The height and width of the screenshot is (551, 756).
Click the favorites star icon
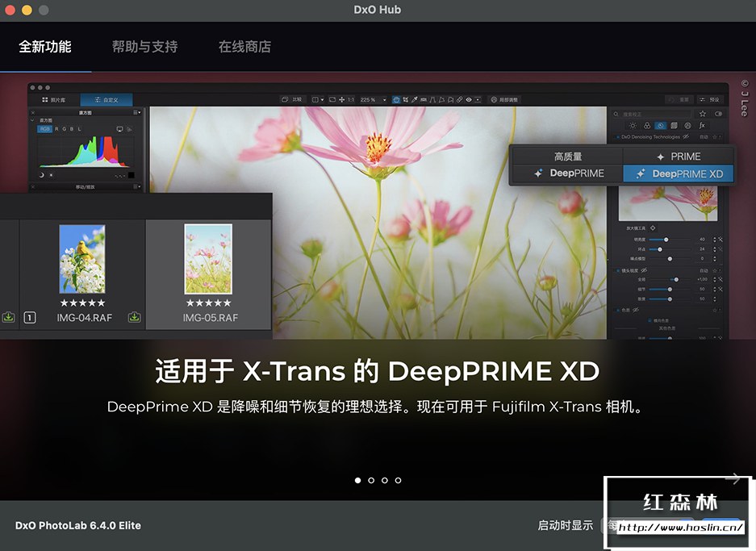pyautogui.click(x=703, y=114)
